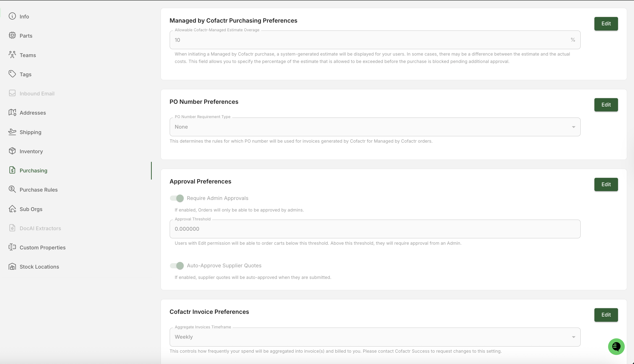Click the Tags label icon
This screenshot has width=634, height=364.
pyautogui.click(x=12, y=74)
